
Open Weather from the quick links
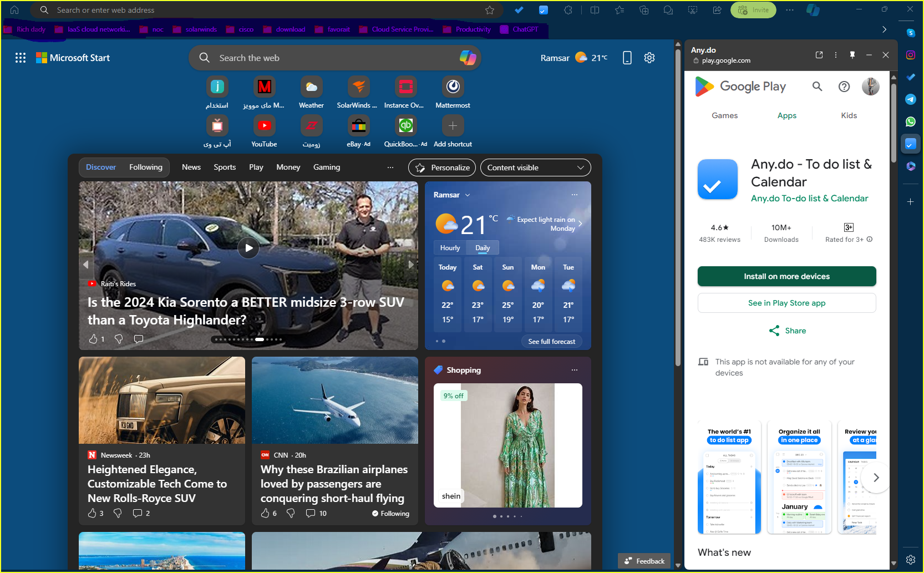[311, 87]
